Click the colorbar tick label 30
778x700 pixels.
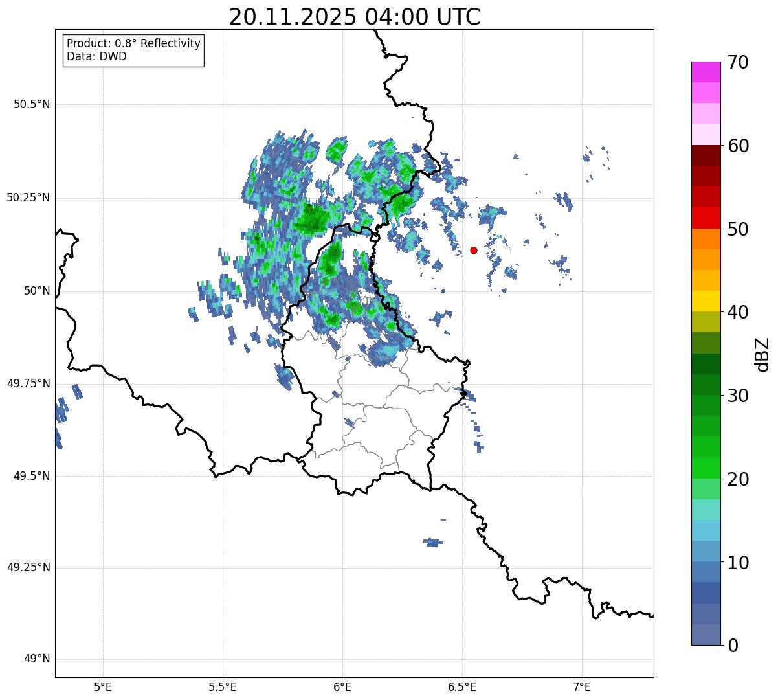[739, 396]
